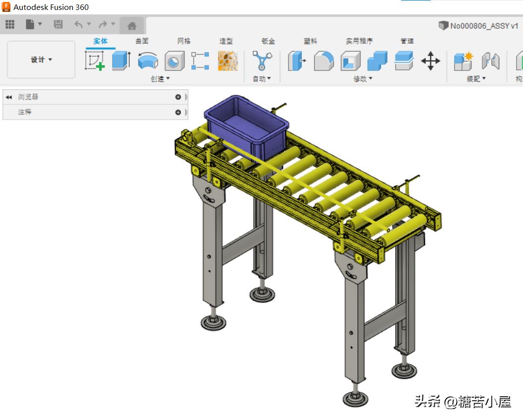Screen dimensions: 523x420
Task: Switch to the 造型 tab
Action: pos(226,41)
